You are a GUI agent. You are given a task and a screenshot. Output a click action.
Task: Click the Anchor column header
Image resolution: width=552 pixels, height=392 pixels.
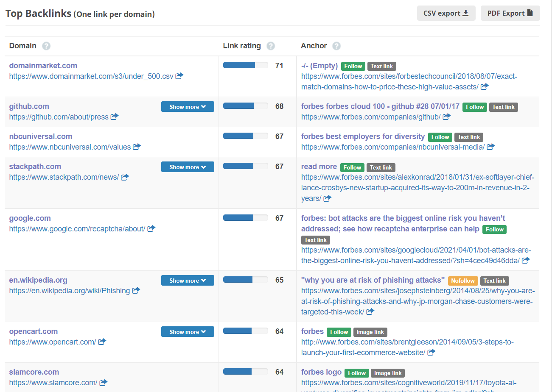pos(314,46)
